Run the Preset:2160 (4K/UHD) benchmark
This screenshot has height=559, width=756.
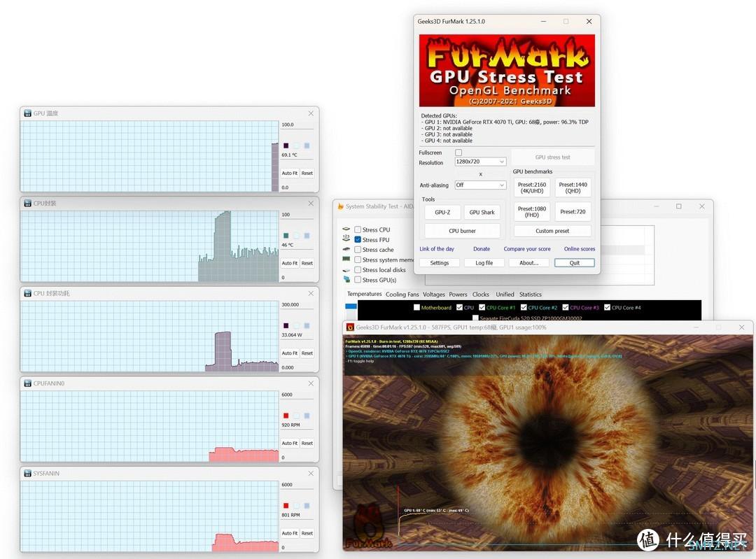click(x=532, y=188)
